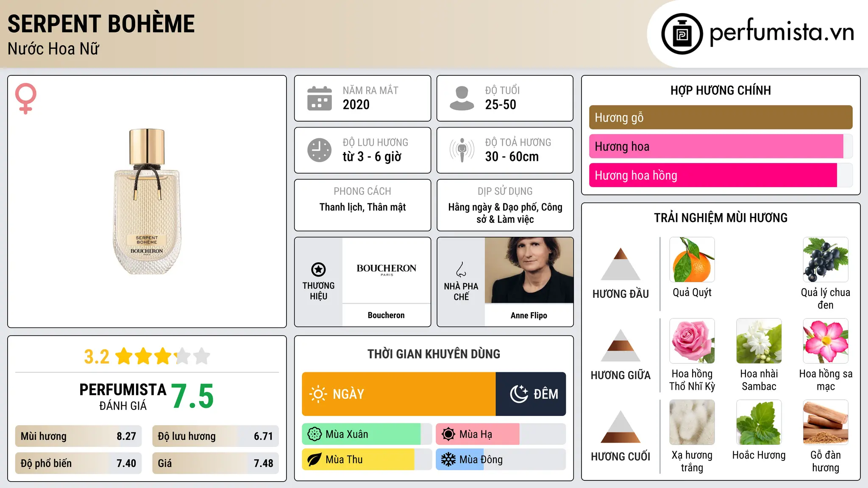Click the clock icon for longevity
The width and height of the screenshot is (868, 488).
320,150
